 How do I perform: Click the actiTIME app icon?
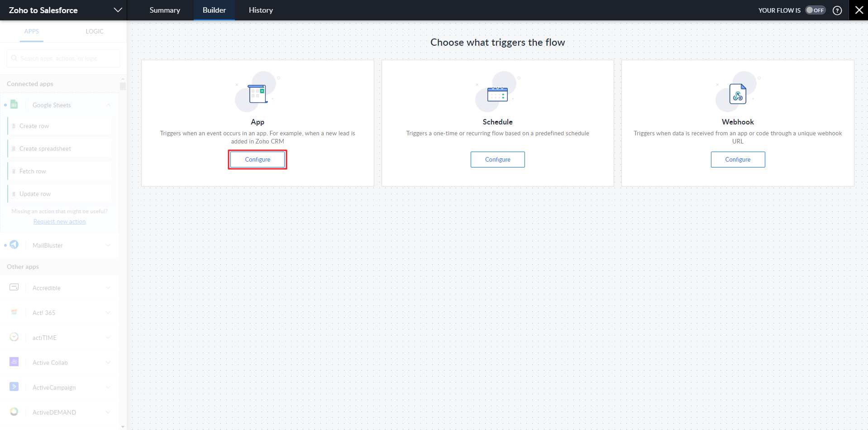point(14,337)
